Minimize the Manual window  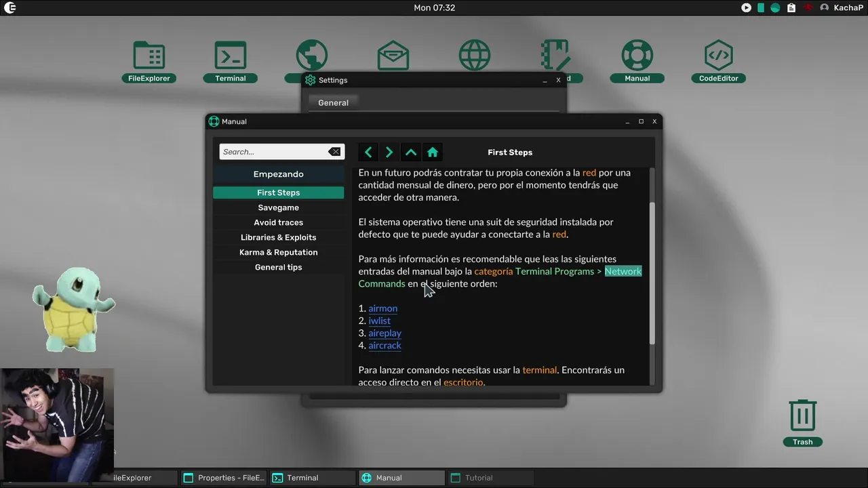pos(627,121)
